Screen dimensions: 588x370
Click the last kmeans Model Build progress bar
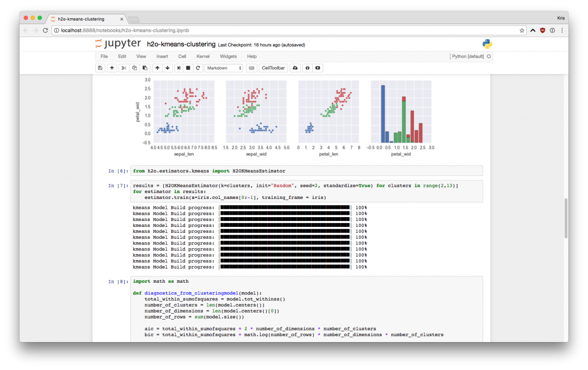pos(285,267)
